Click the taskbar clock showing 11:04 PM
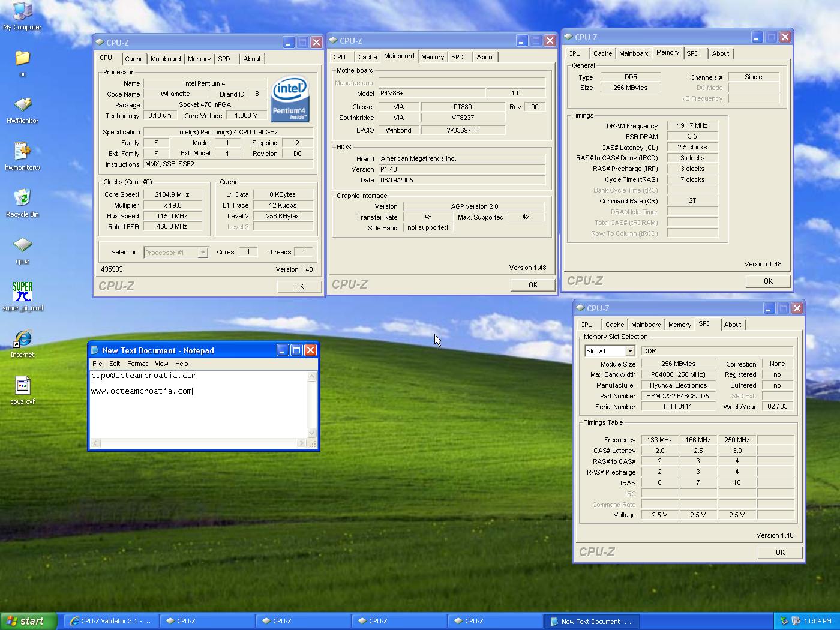 click(x=818, y=621)
